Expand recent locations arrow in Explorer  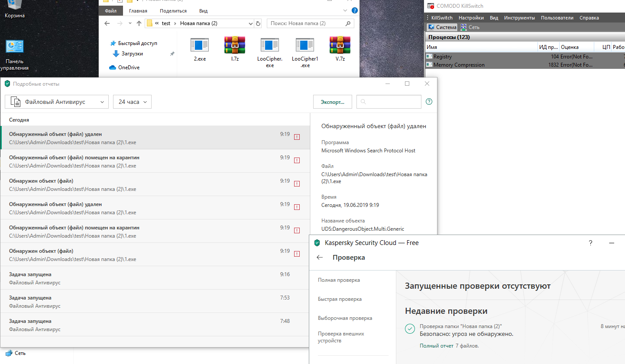click(x=130, y=23)
